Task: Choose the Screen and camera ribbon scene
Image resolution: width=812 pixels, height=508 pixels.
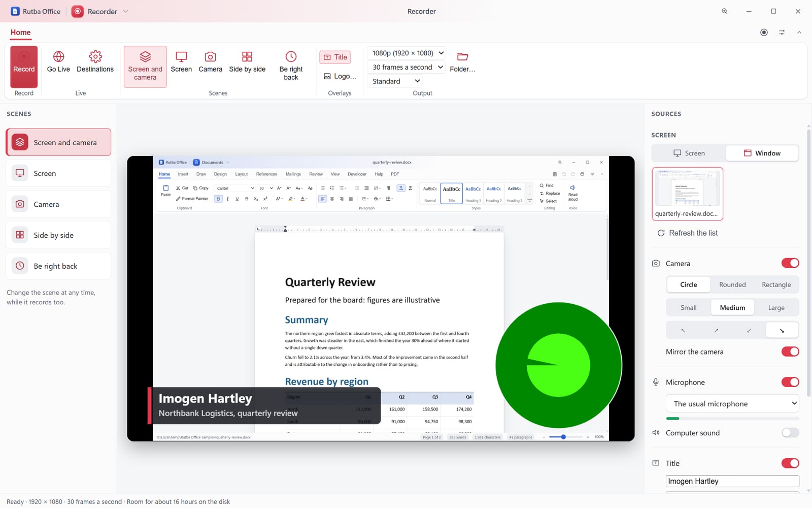Action: coord(145,67)
